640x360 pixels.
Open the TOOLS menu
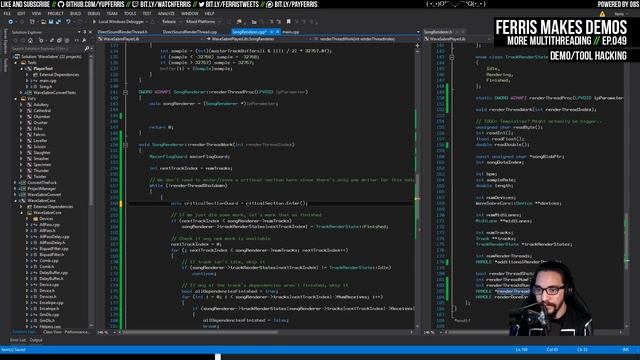pos(130,13)
